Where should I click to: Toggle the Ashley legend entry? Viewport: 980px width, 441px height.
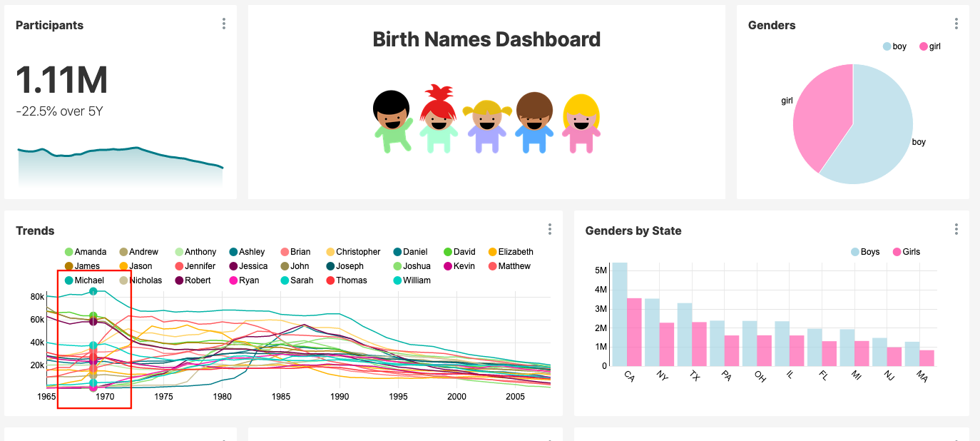[247, 252]
